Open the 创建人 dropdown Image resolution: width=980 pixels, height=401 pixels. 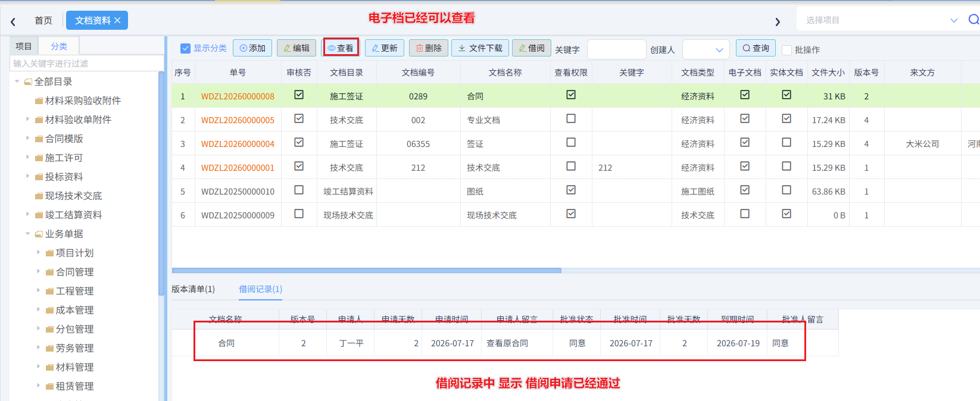pos(706,49)
